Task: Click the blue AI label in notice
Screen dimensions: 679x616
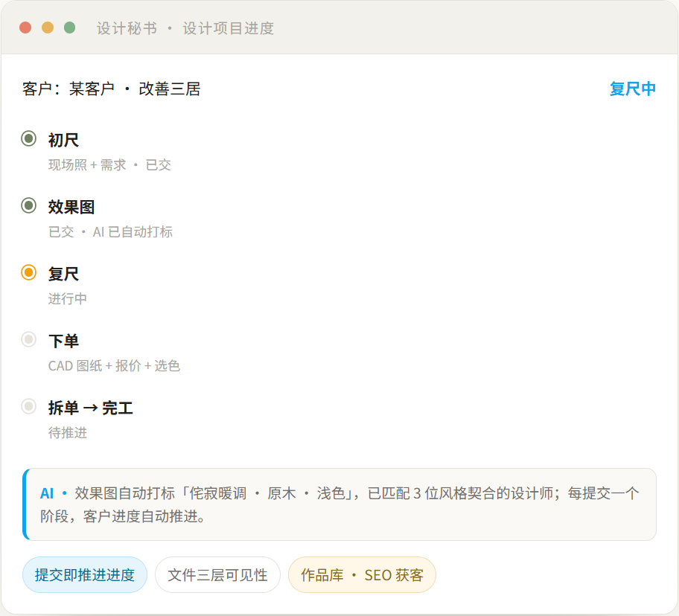Action: click(x=47, y=493)
